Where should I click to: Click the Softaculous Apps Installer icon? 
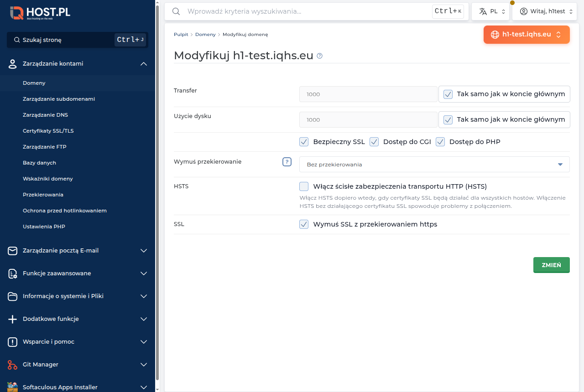[13, 387]
